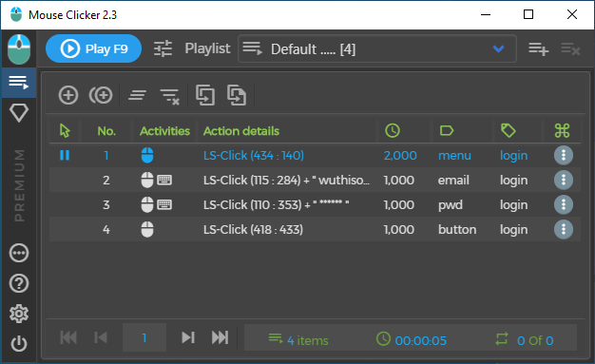Select LS-Click (110 : 353) password action

[277, 204]
